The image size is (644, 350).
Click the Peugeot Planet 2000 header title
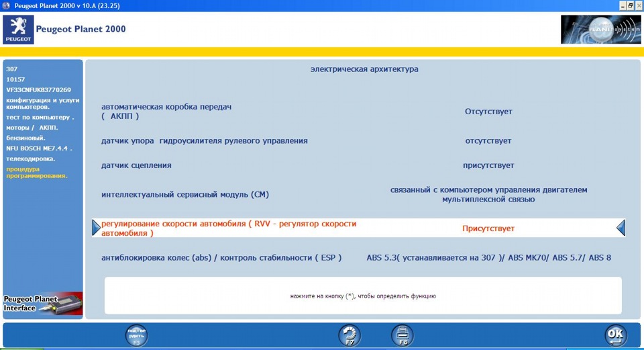(81, 29)
